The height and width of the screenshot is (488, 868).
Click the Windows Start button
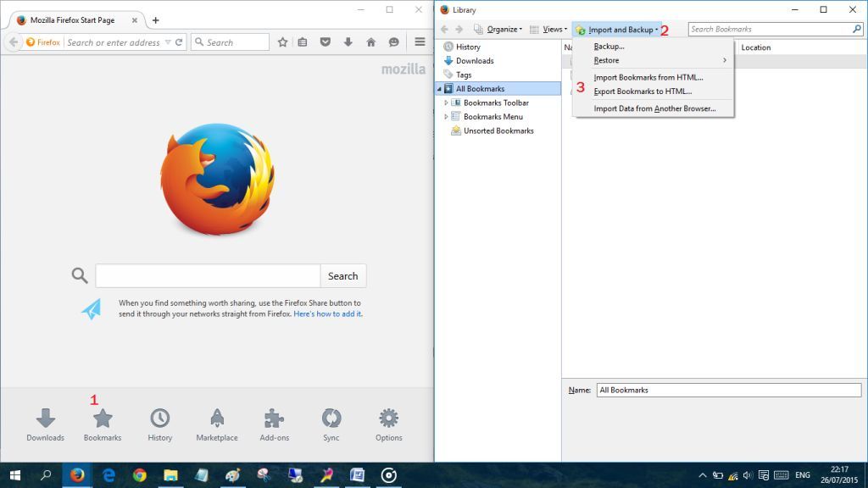click(15, 475)
